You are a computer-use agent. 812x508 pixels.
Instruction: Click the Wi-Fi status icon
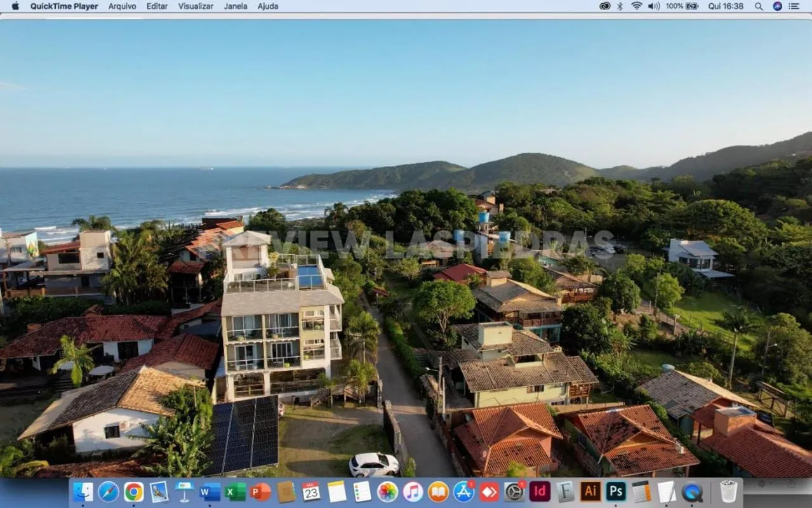636,6
